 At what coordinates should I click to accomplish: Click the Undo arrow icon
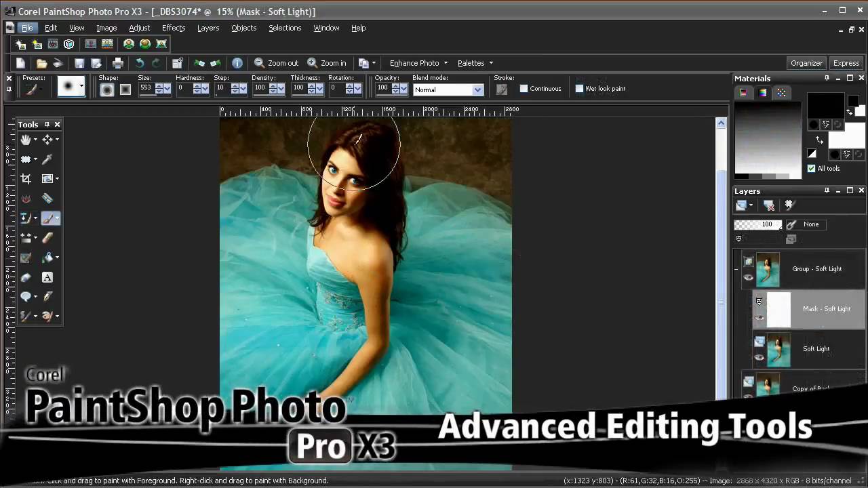(139, 63)
